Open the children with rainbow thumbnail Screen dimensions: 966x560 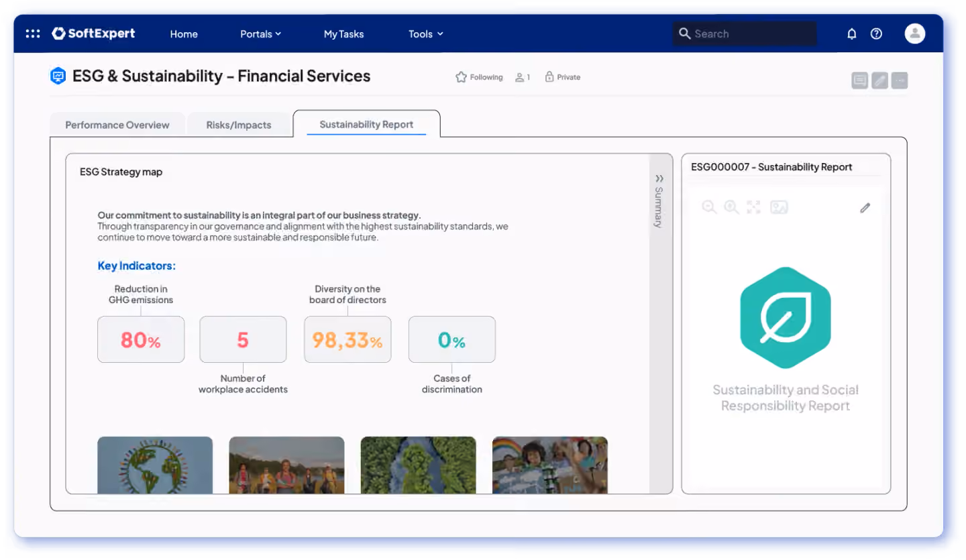(x=550, y=465)
